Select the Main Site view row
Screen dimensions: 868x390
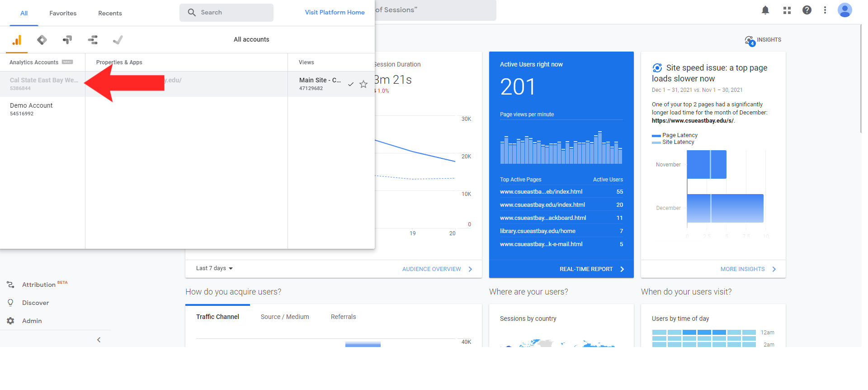(x=331, y=84)
